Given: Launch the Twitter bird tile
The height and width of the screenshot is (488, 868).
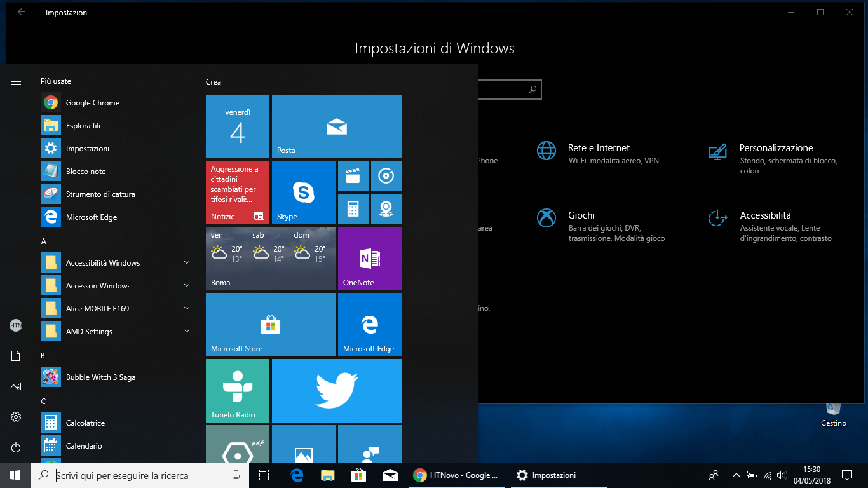Looking at the screenshot, I should click(337, 391).
